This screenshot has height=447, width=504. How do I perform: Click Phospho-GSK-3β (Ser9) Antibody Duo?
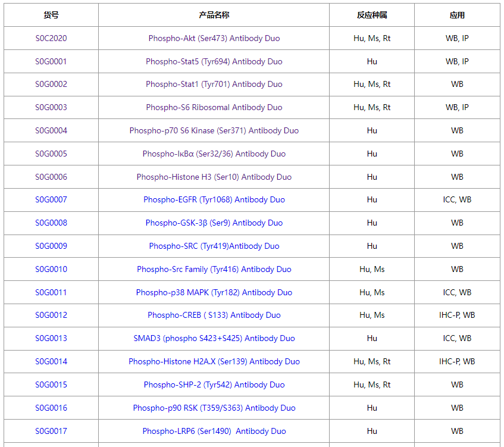(214, 223)
